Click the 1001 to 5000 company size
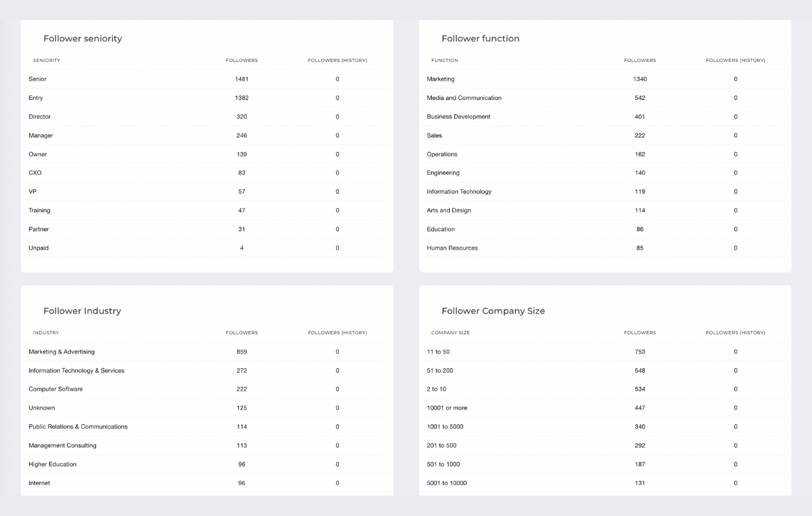Screen dimensions: 812x516 pos(445,426)
